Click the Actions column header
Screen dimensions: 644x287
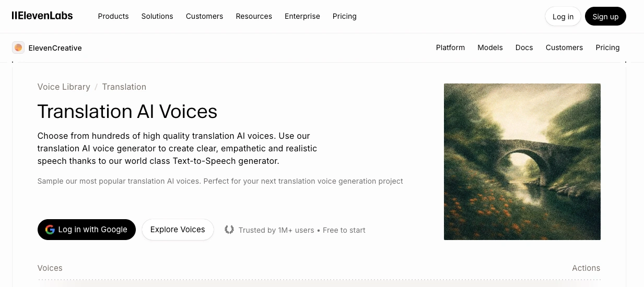click(586, 268)
